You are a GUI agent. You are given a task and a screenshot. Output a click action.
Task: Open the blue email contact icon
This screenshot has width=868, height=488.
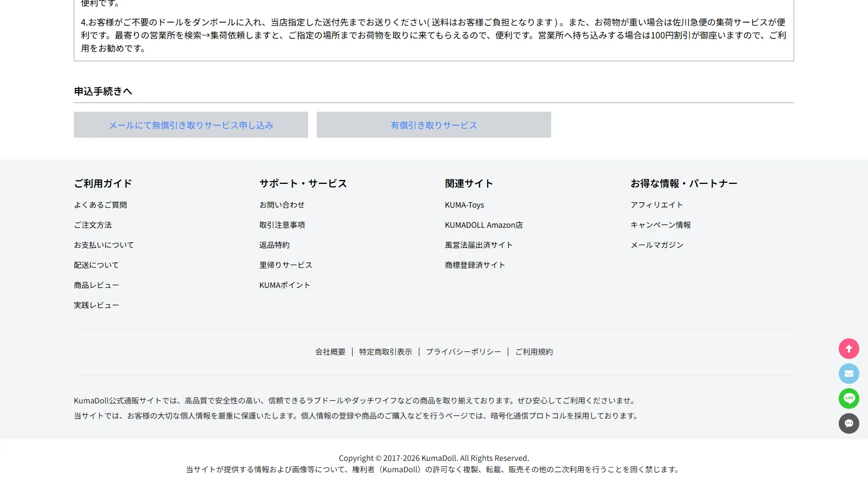point(849,374)
